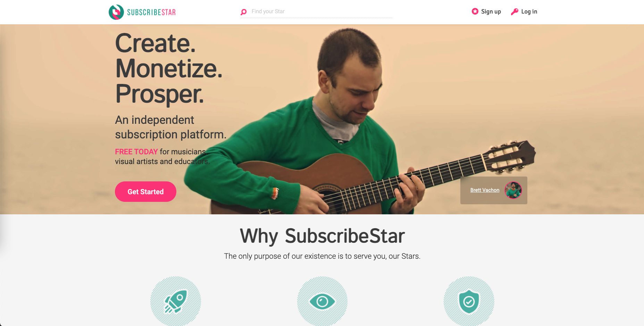This screenshot has width=644, height=326.
Task: Click the pink 'FREE TODAY' text
Action: [x=136, y=152]
